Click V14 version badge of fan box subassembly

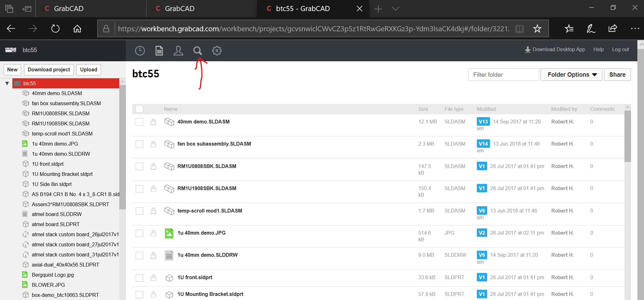[483, 144]
